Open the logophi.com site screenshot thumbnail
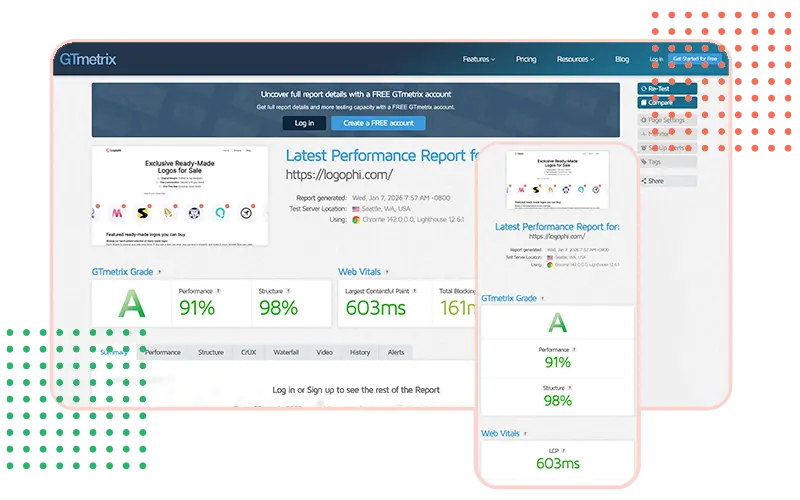 pyautogui.click(x=180, y=197)
